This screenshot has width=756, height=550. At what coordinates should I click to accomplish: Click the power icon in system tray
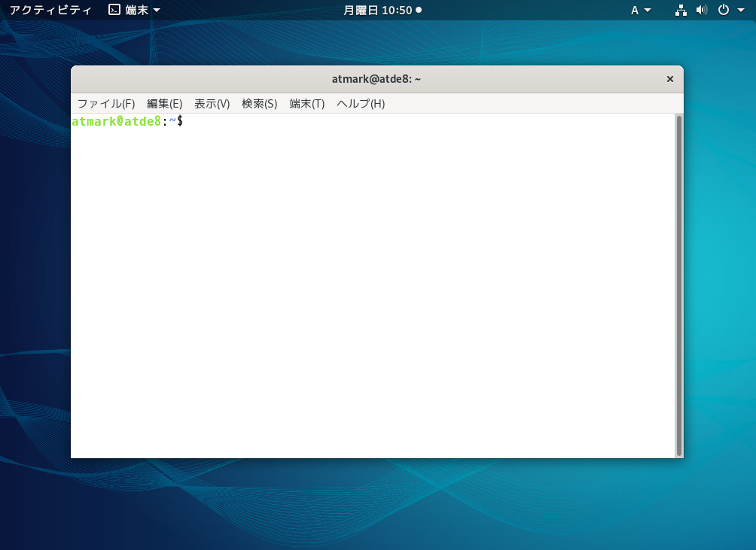tap(724, 10)
